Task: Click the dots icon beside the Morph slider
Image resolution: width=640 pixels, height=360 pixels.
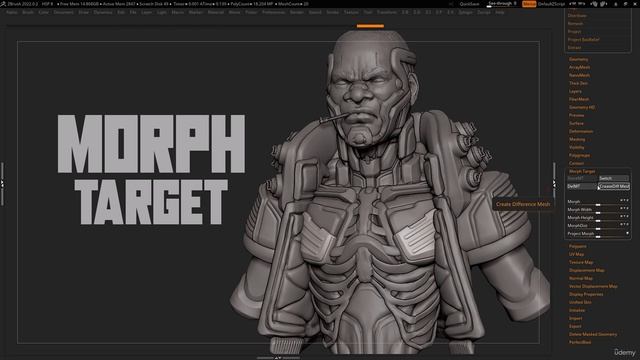Action: [624, 200]
